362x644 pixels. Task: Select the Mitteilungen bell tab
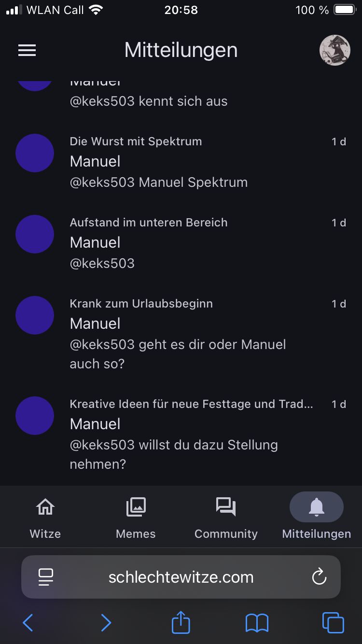pos(316,518)
